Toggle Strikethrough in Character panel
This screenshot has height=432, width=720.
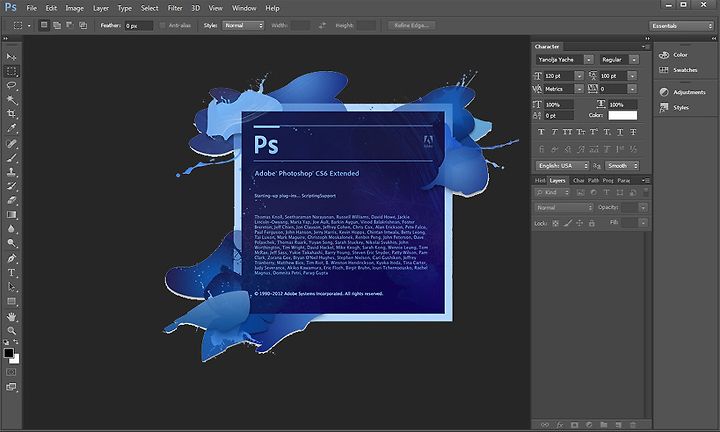633,132
